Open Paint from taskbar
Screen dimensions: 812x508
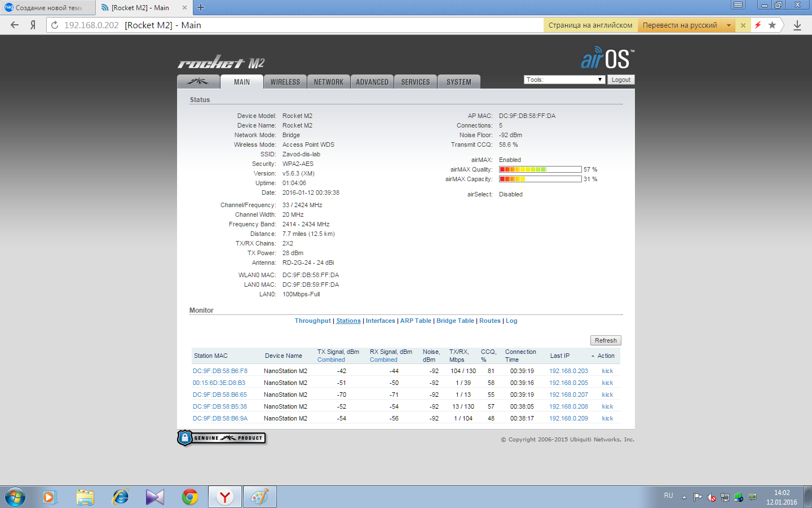[x=260, y=497]
